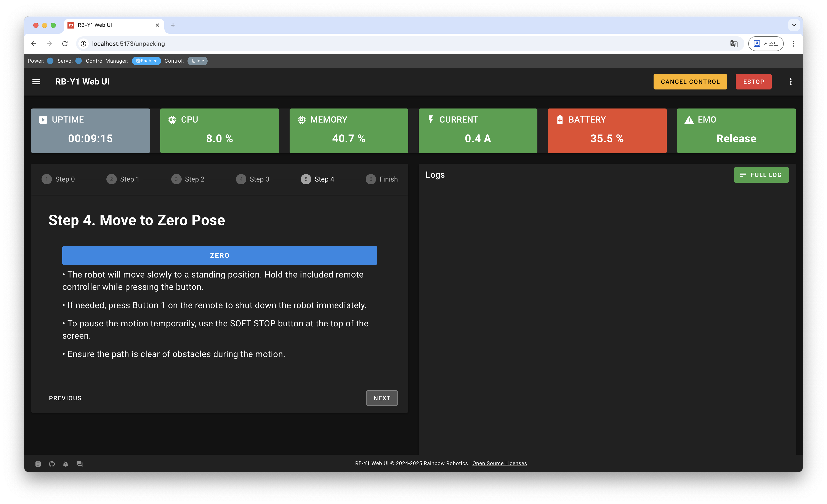Image resolution: width=827 pixels, height=504 pixels.
Task: Open the hamburger navigation menu
Action: (x=36, y=81)
